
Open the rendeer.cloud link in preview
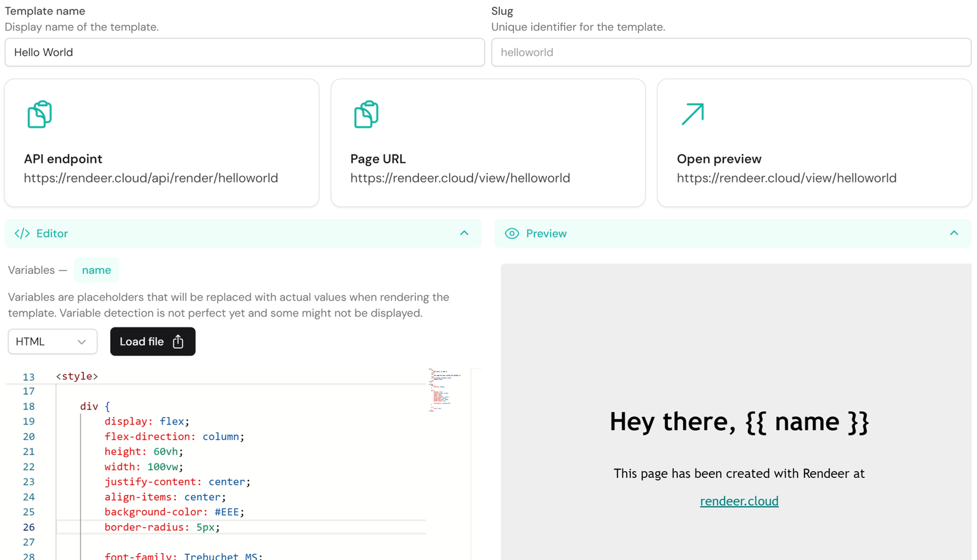coord(738,501)
